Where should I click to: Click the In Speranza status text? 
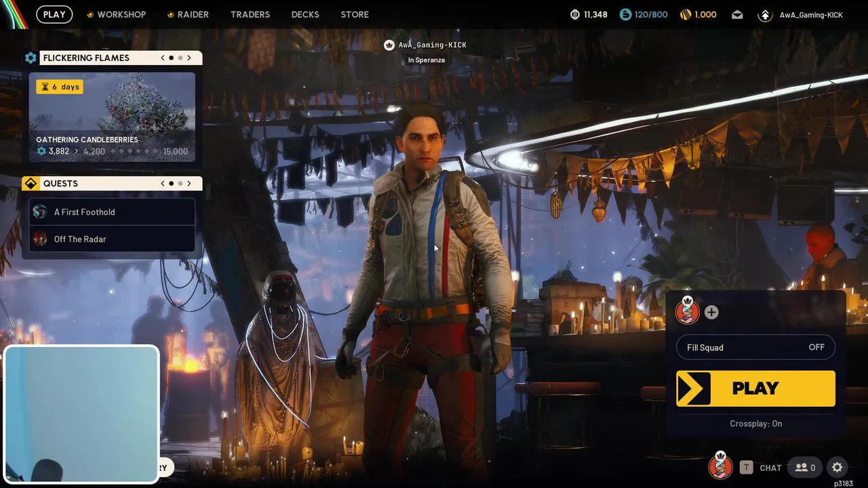pyautogui.click(x=427, y=60)
